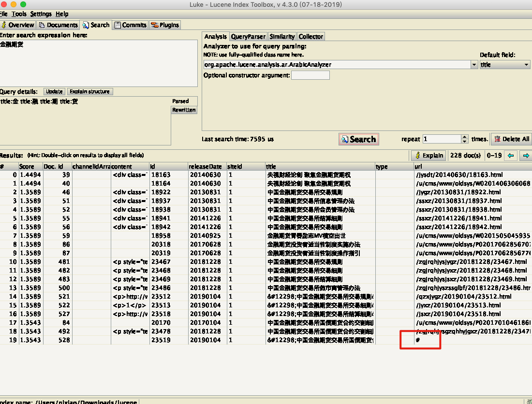The width and height of the screenshot is (532, 404).
Task: Click Delete All button
Action: [x=511, y=139]
